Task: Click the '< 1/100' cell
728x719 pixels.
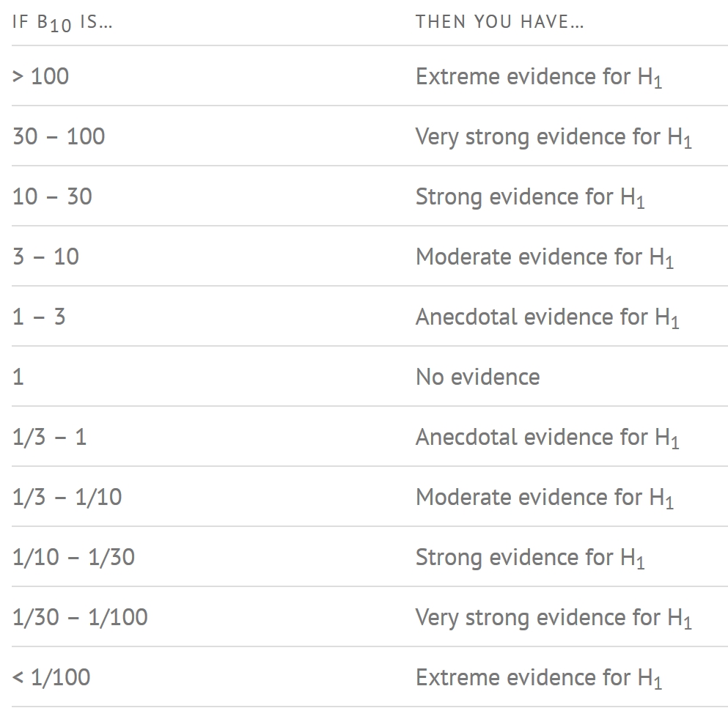Action: tap(51, 677)
